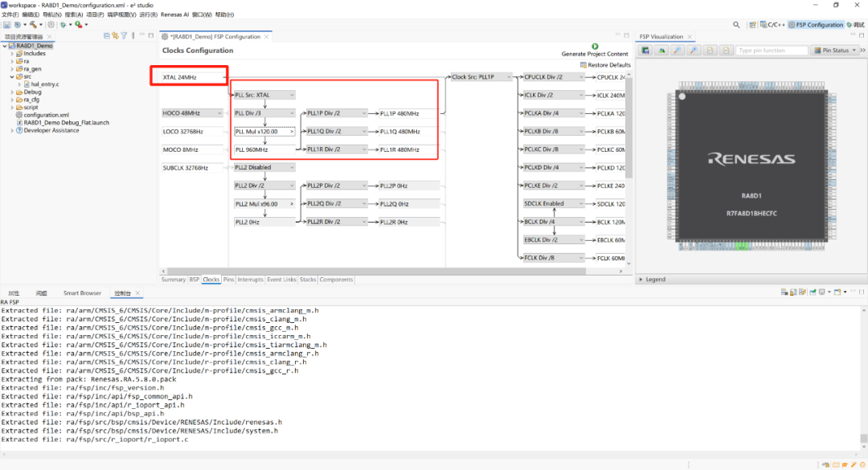Image resolution: width=868 pixels, height=470 pixels.
Task: Click the green Debug bug icon
Action: click(63, 25)
